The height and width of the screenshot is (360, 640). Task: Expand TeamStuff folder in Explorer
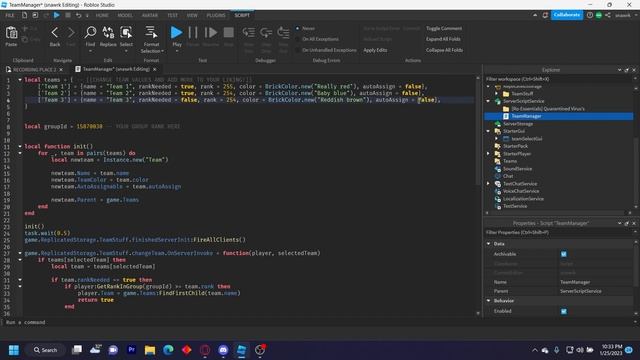pos(497,94)
